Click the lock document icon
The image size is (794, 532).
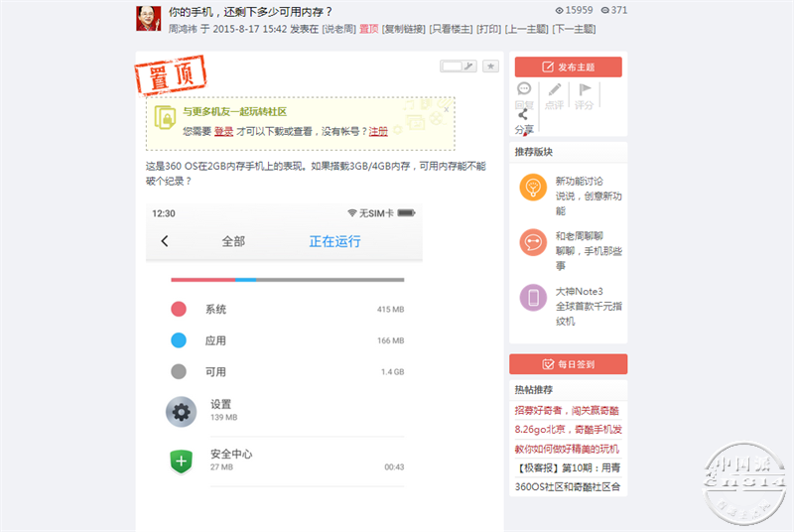pos(164,117)
